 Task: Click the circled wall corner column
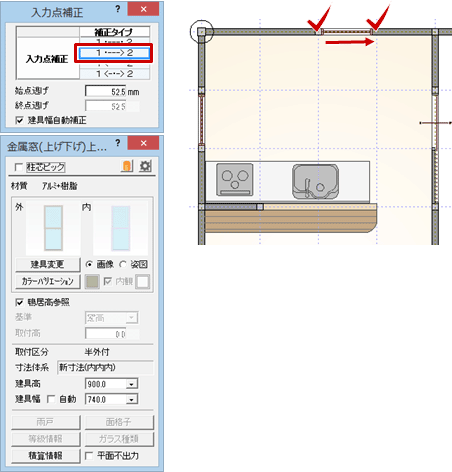[x=201, y=32]
